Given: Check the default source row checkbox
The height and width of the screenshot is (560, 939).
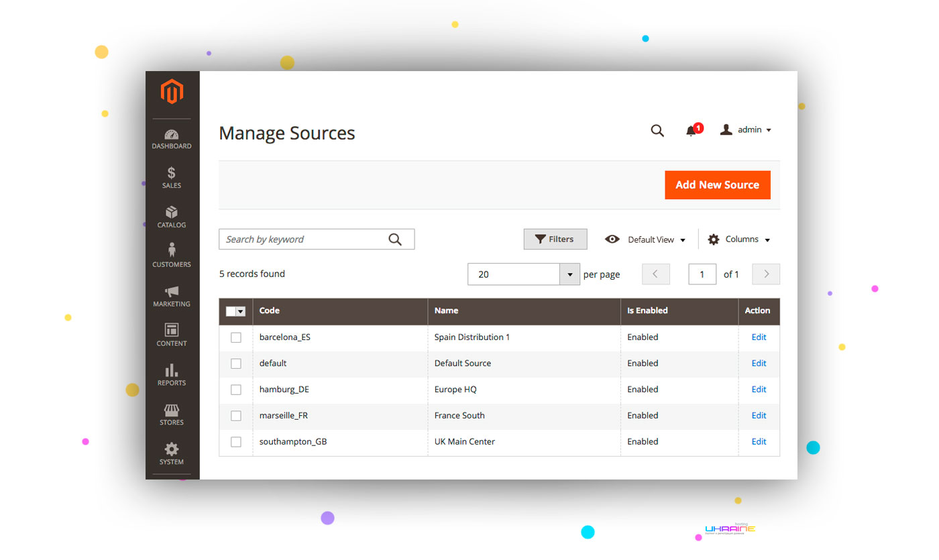Looking at the screenshot, I should point(236,363).
